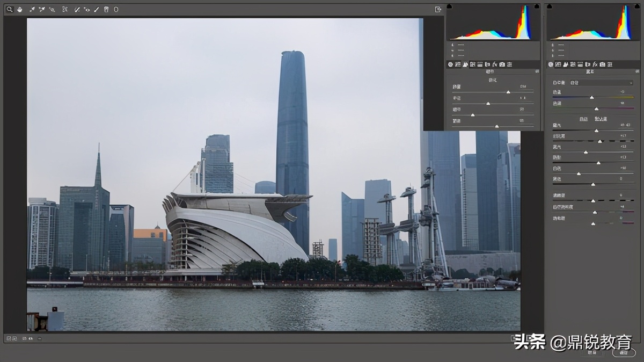Viewport: 644px width, 362px height.
Task: Open the Split Toning tab in right panel
Action: tap(579, 64)
